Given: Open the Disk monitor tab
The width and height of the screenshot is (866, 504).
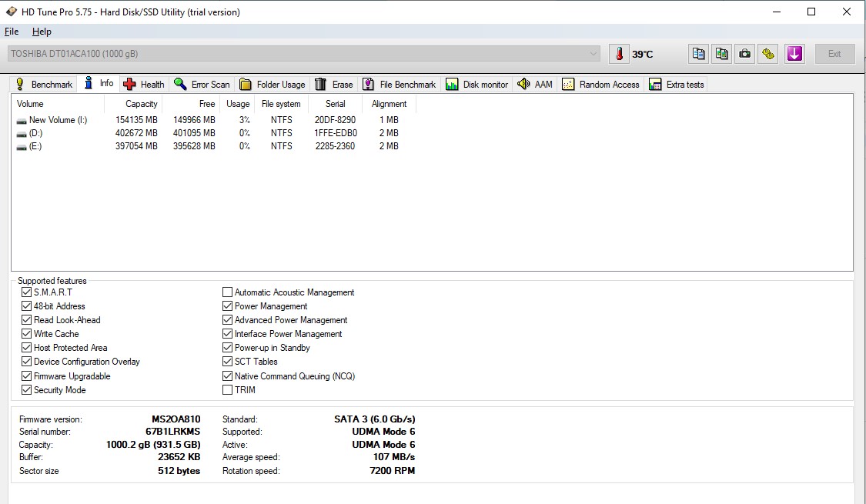Looking at the screenshot, I should point(477,85).
